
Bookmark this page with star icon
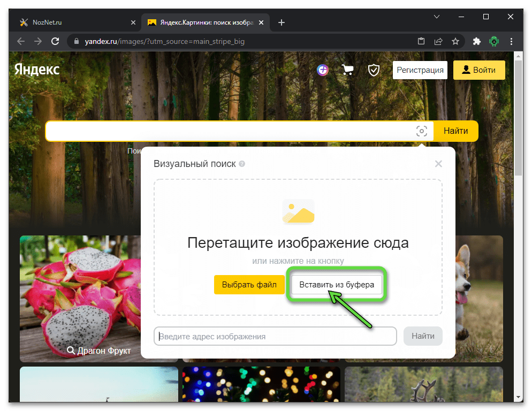click(455, 41)
